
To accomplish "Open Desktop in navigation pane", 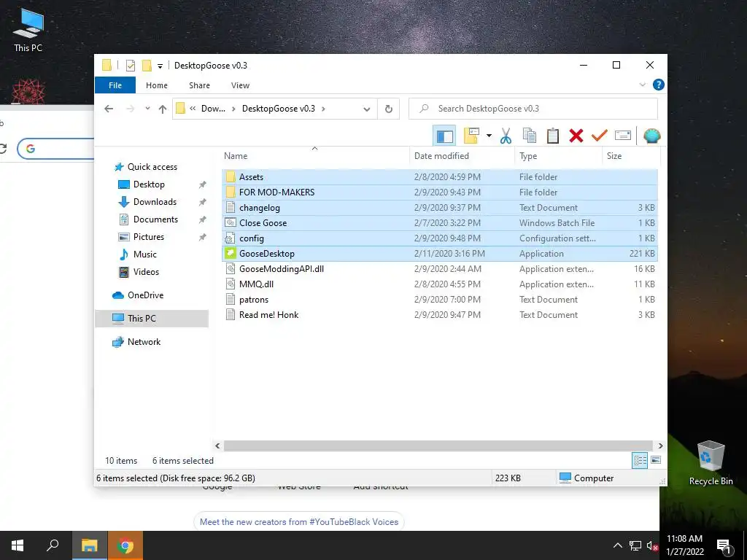I will point(149,184).
